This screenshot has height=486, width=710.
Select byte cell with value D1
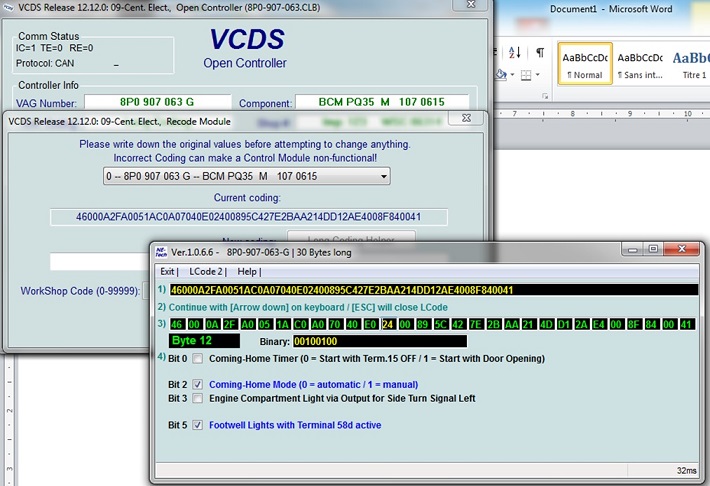tap(564, 324)
